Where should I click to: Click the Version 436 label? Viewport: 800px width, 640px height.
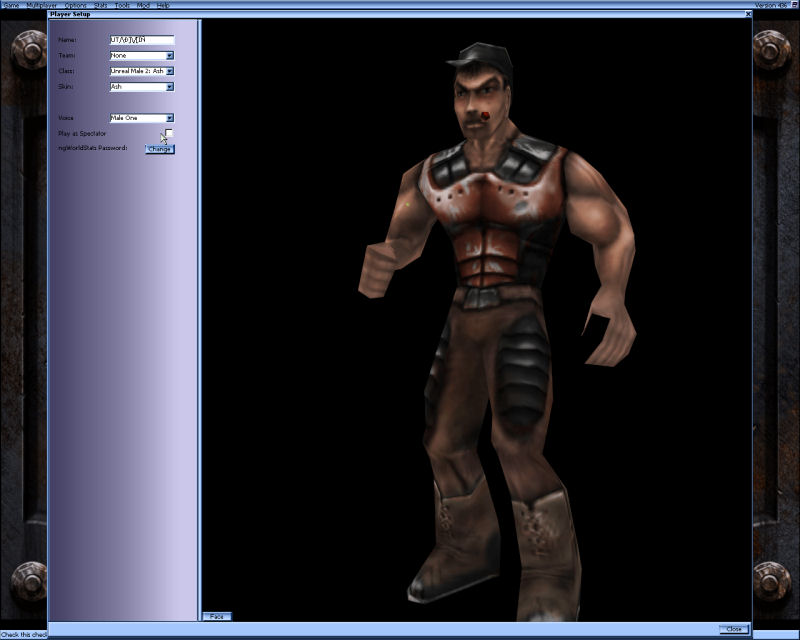click(x=772, y=3)
